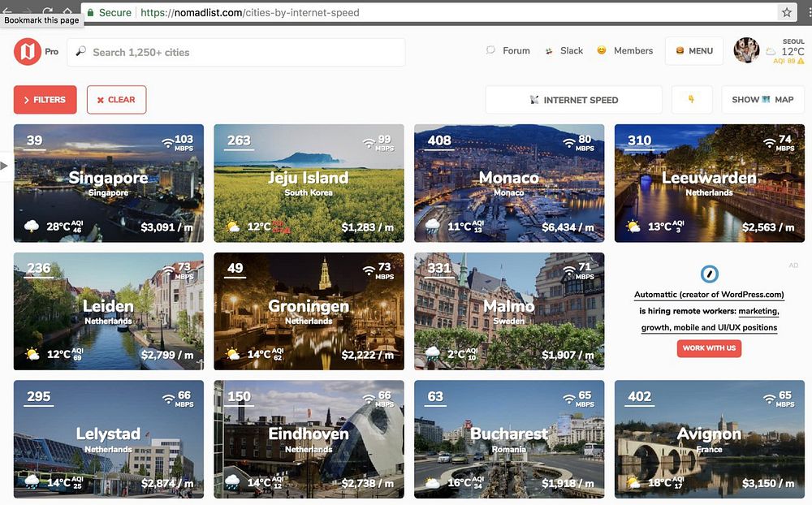Click the wifi icon on Bucharest card
Screen dimensions: 812x505
tap(568, 399)
